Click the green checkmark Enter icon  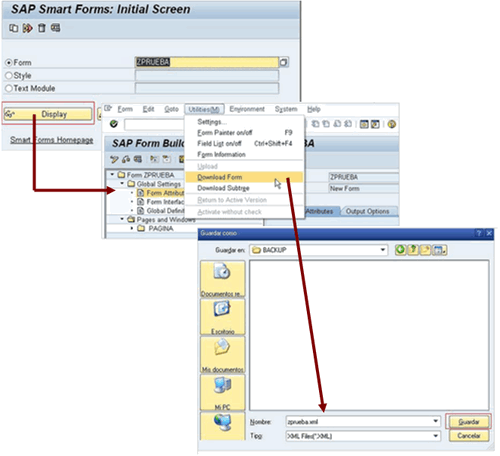point(114,124)
